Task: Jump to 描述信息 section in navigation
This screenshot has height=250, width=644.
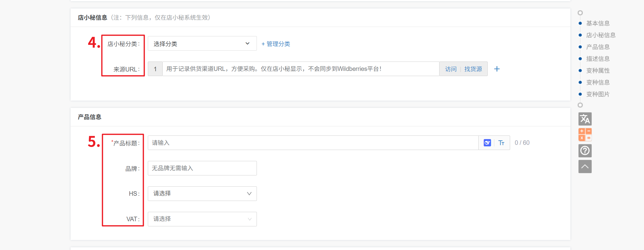Action: click(598, 59)
